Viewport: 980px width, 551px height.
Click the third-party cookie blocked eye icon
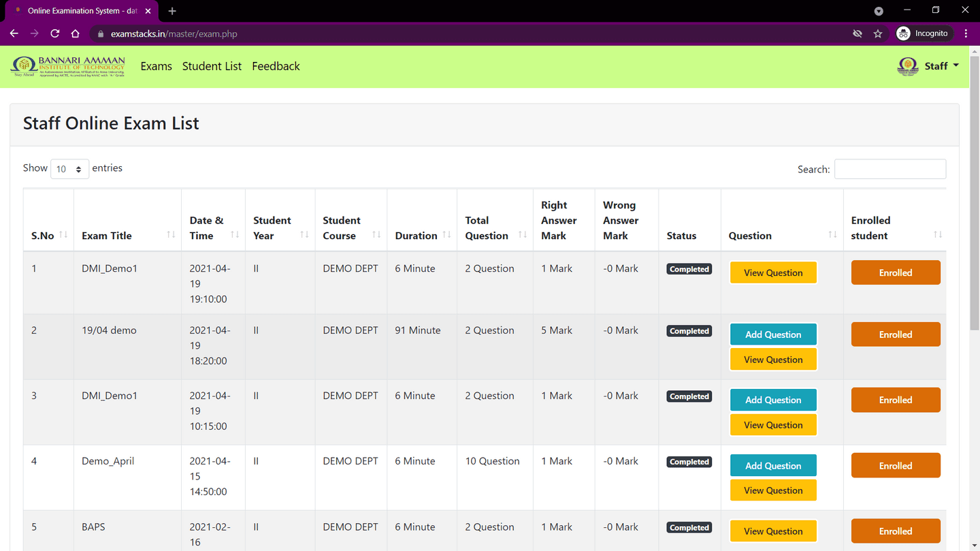[857, 33]
